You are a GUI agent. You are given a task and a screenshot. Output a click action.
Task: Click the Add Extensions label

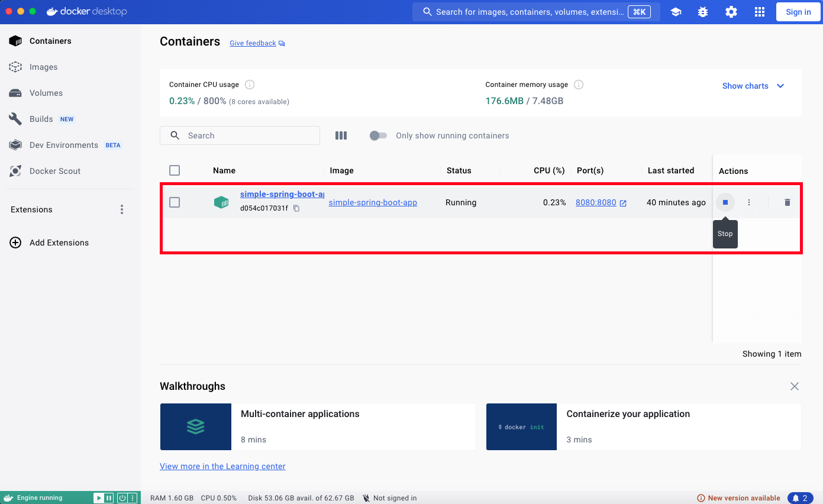pos(59,243)
